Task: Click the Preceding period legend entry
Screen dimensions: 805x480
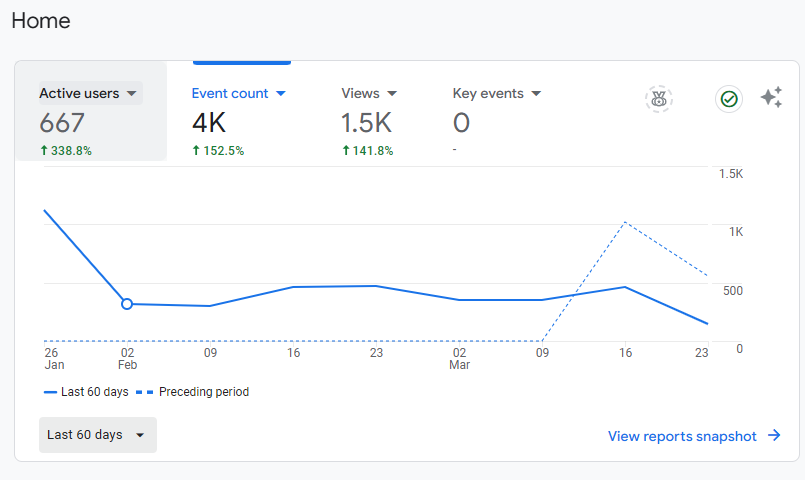Action: 193,392
